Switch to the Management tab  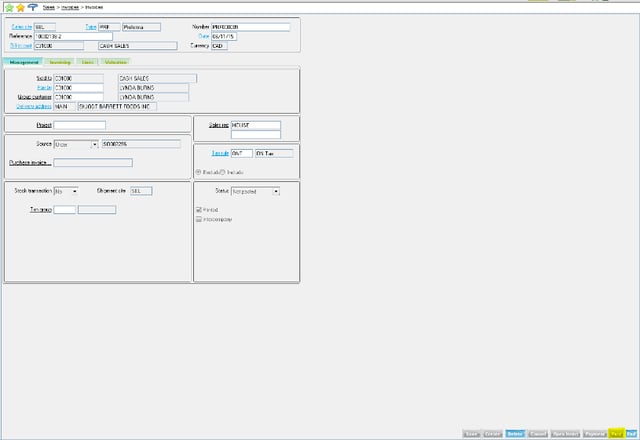pos(24,62)
